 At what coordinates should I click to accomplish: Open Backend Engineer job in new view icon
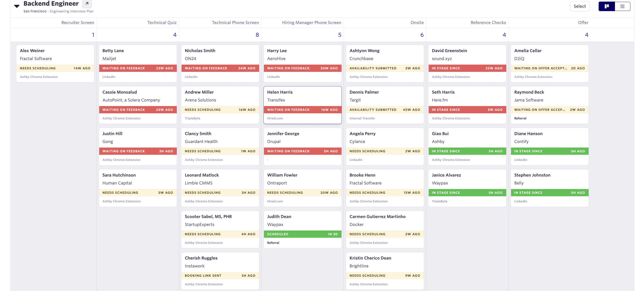tap(87, 3)
